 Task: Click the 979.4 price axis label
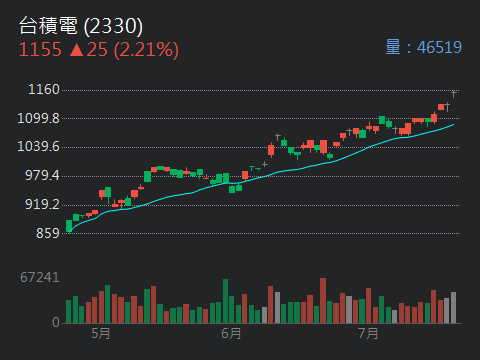click(x=42, y=175)
